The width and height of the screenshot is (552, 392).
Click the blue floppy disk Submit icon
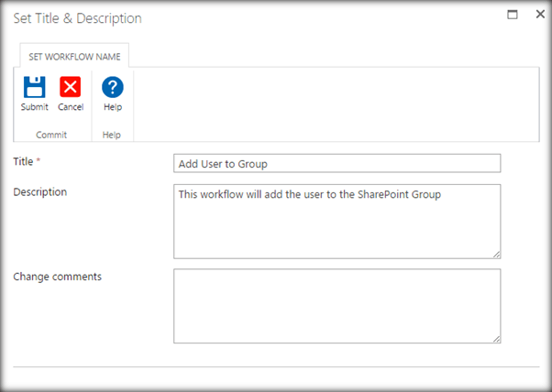tap(35, 87)
